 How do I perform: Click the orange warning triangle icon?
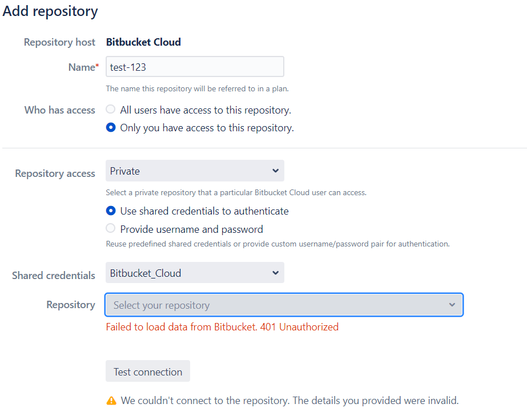tap(111, 401)
